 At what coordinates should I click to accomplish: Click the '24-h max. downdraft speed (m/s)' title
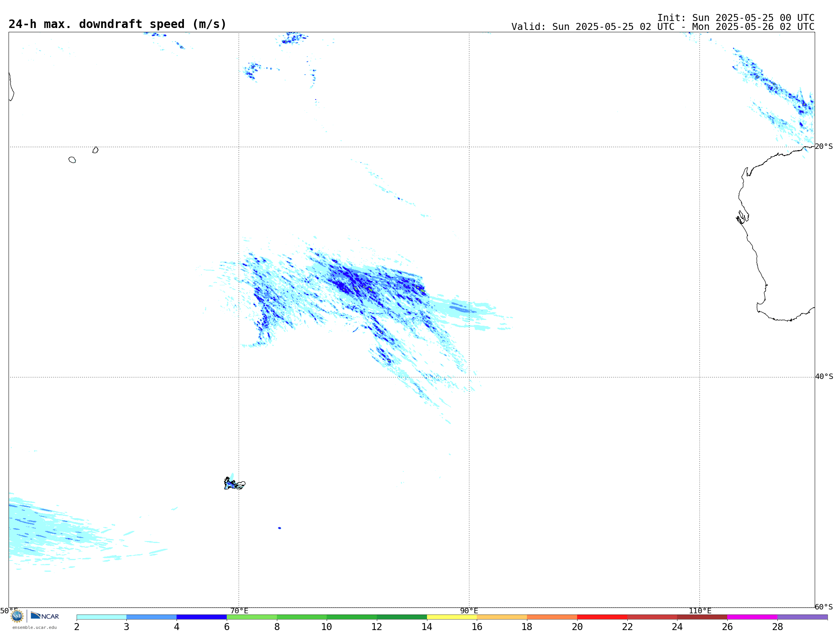[117, 24]
